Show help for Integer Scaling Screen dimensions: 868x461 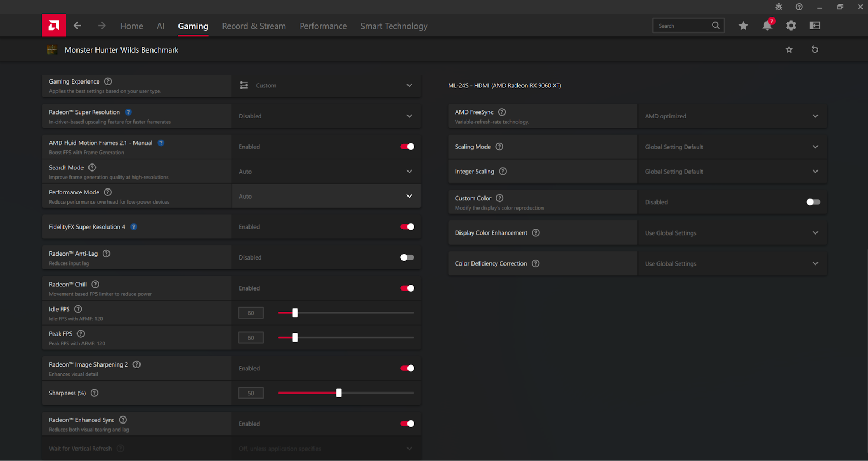click(503, 172)
